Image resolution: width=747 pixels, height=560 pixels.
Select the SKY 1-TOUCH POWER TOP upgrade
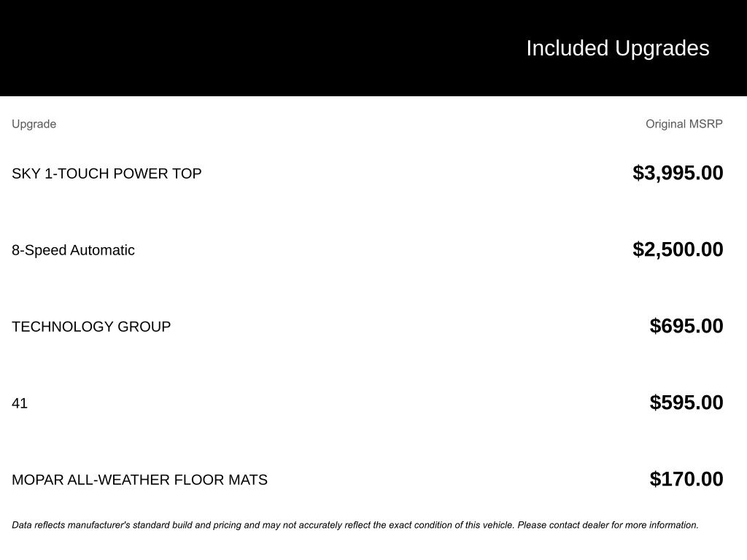[107, 174]
